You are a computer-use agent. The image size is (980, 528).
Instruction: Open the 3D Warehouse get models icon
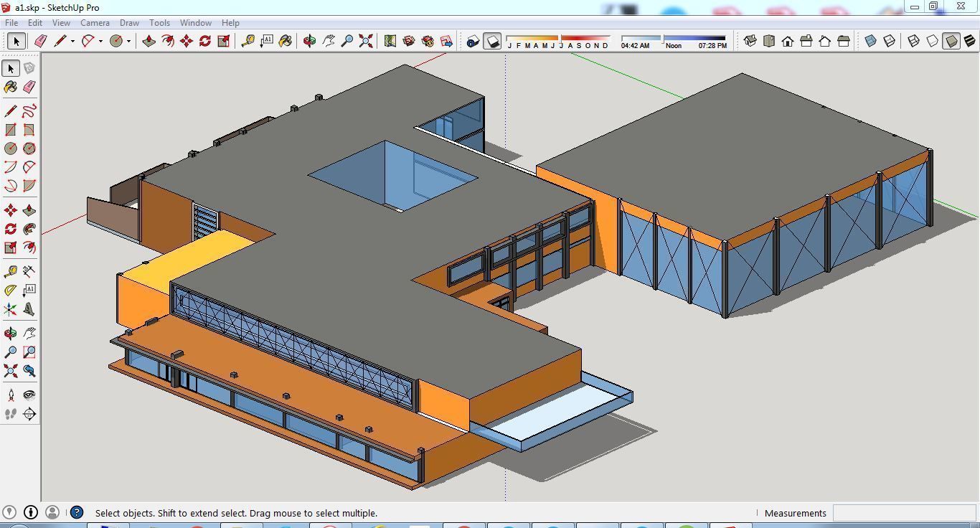click(x=409, y=41)
